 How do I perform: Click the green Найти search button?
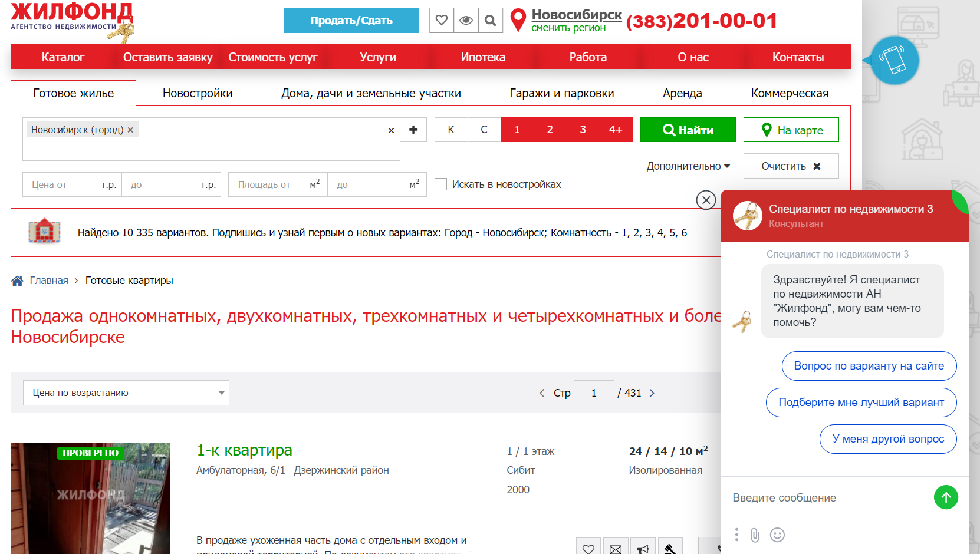pos(688,130)
